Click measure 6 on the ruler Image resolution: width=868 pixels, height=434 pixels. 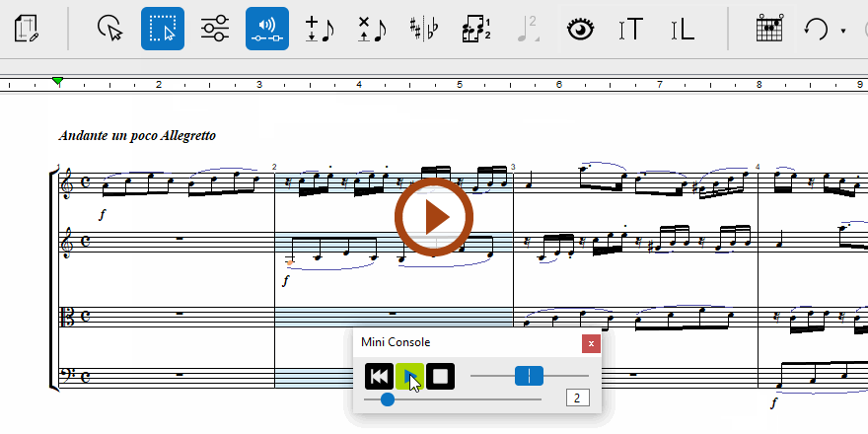pos(559,85)
